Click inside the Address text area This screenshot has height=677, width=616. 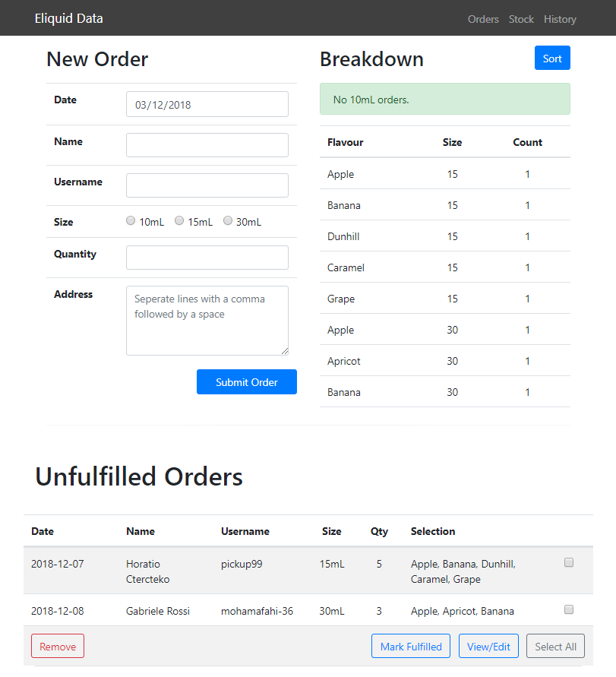coord(207,321)
